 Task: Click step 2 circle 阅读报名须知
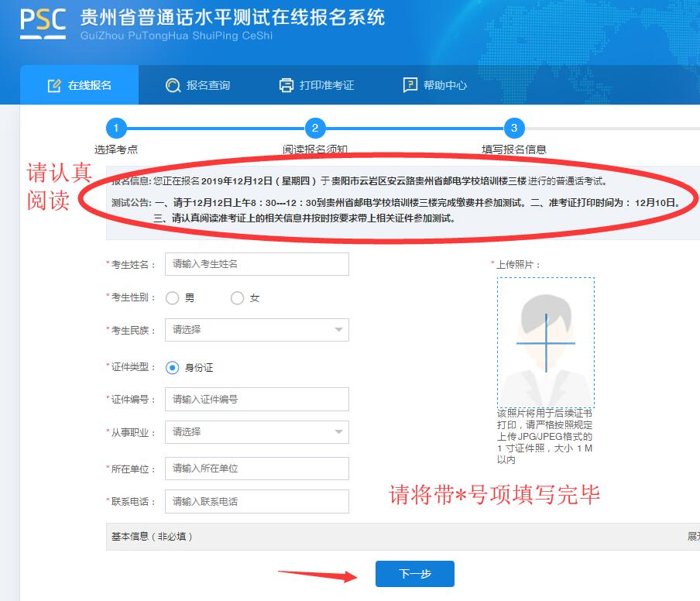(x=314, y=129)
